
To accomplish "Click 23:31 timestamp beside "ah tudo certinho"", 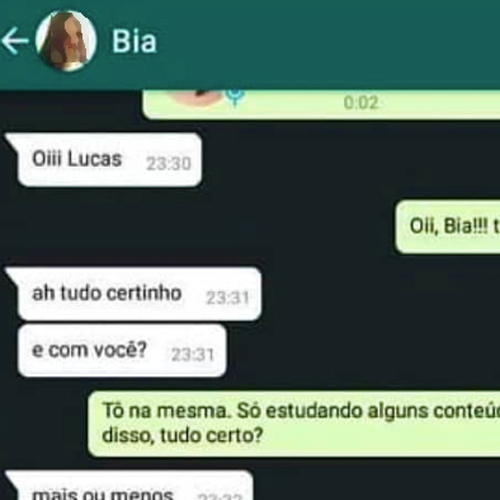I will (228, 298).
